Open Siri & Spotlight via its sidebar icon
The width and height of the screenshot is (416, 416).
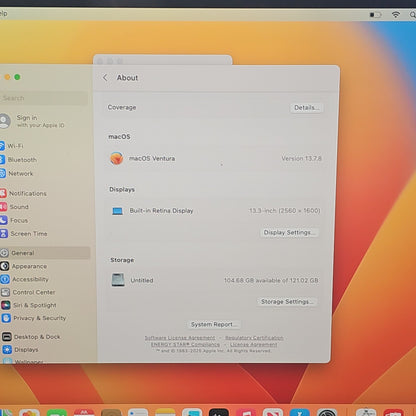(6, 305)
